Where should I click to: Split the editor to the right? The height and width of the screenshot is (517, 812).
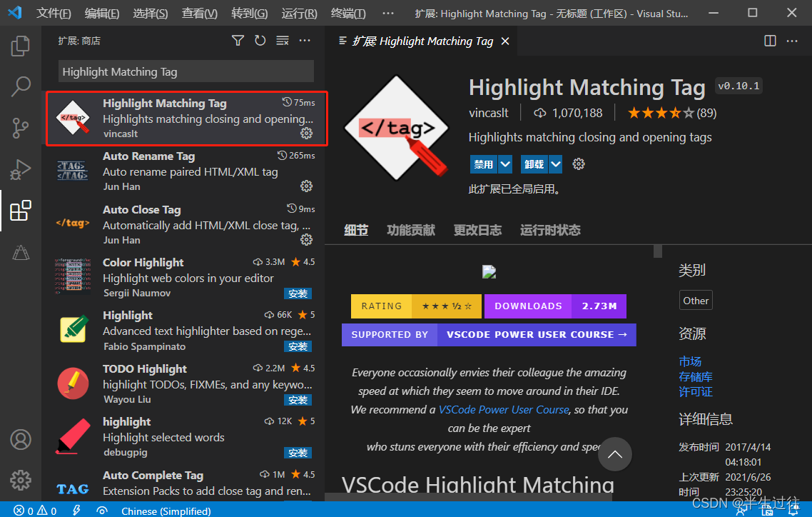click(770, 41)
